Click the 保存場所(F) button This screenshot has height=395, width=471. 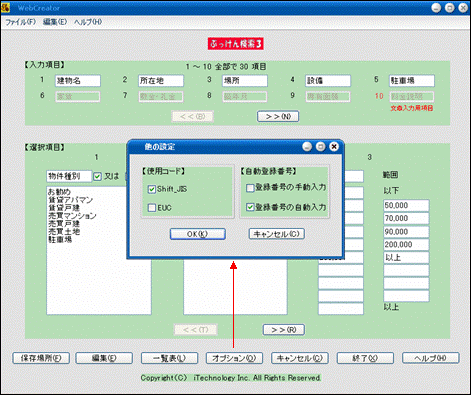pyautogui.click(x=41, y=358)
